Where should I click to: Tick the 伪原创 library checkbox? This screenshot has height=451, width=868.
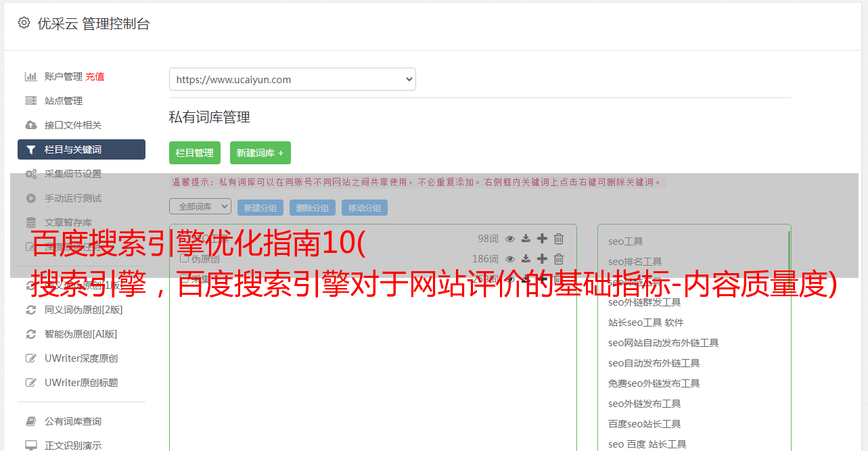click(x=184, y=258)
